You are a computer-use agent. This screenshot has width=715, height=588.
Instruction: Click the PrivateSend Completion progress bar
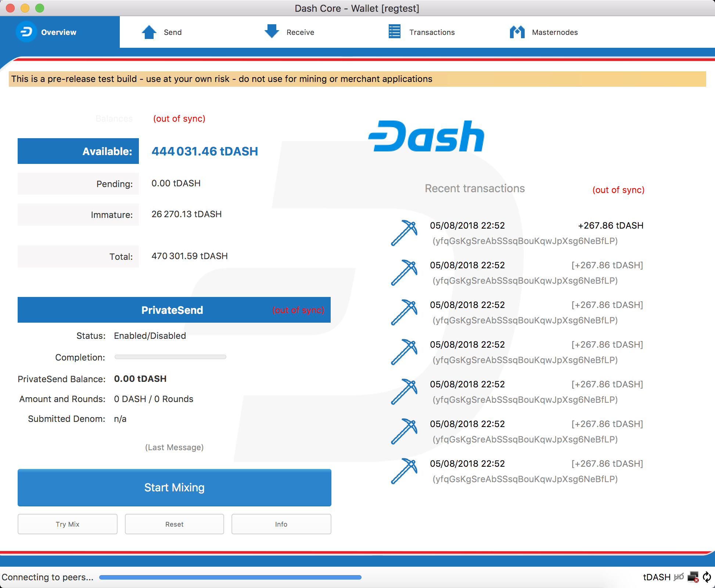170,357
